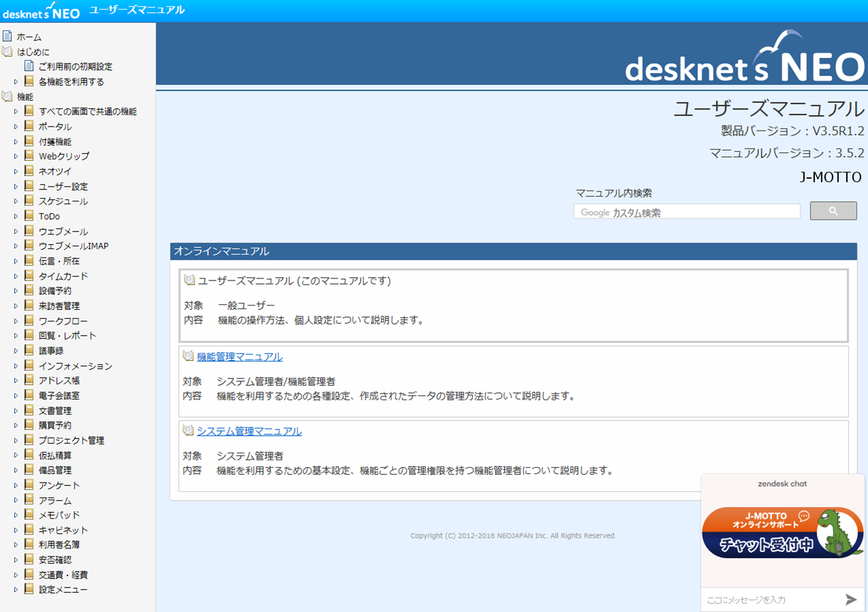This screenshot has height=612, width=868.
Task: Click the book icon next to 議事録
Action: click(x=29, y=350)
